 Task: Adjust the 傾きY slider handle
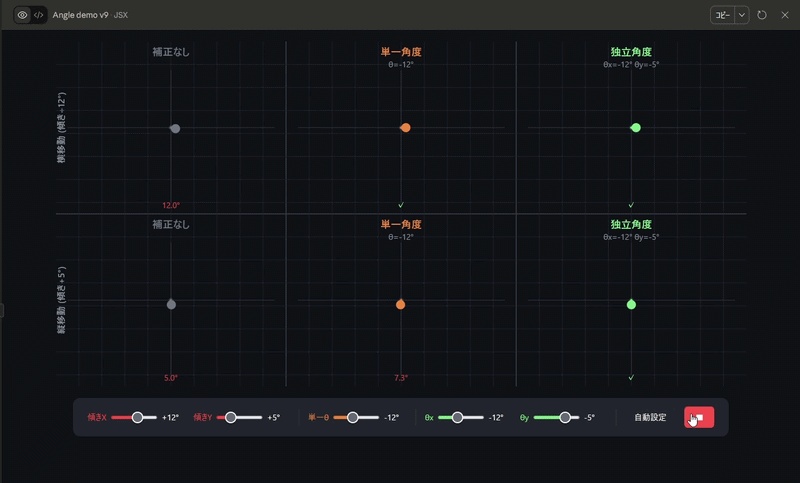[231, 417]
